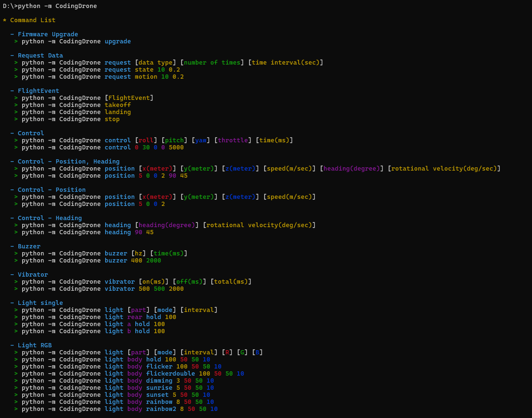Click the '[on(ms)]' parameter

[x=154, y=282]
